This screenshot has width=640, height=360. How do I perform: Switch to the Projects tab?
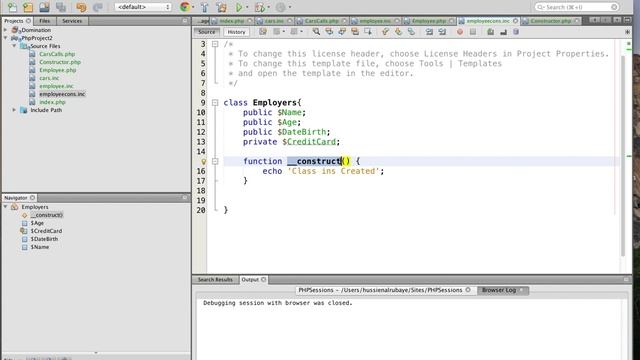click(x=17, y=21)
